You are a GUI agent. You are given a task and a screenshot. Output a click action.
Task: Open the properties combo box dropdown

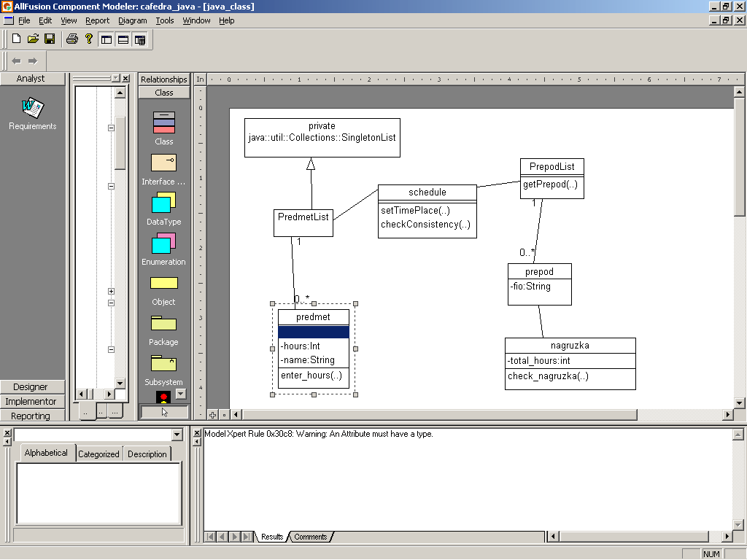click(177, 435)
